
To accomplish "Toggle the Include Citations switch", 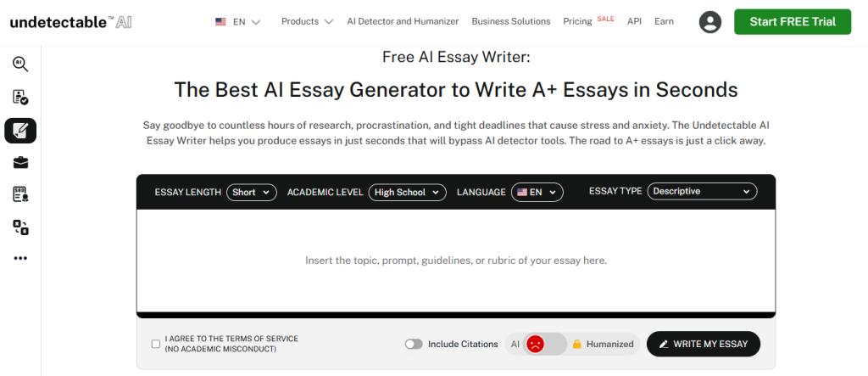I will 414,344.
